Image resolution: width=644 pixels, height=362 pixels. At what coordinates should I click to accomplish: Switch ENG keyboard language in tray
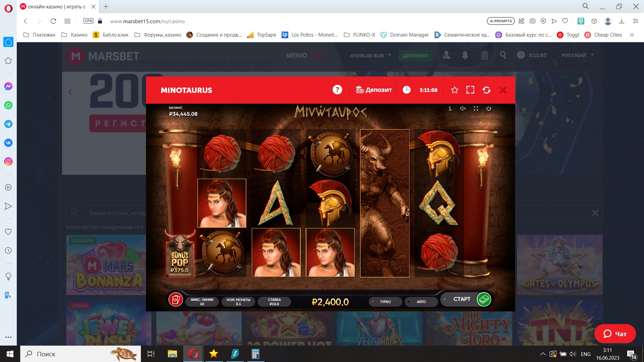coord(586,354)
